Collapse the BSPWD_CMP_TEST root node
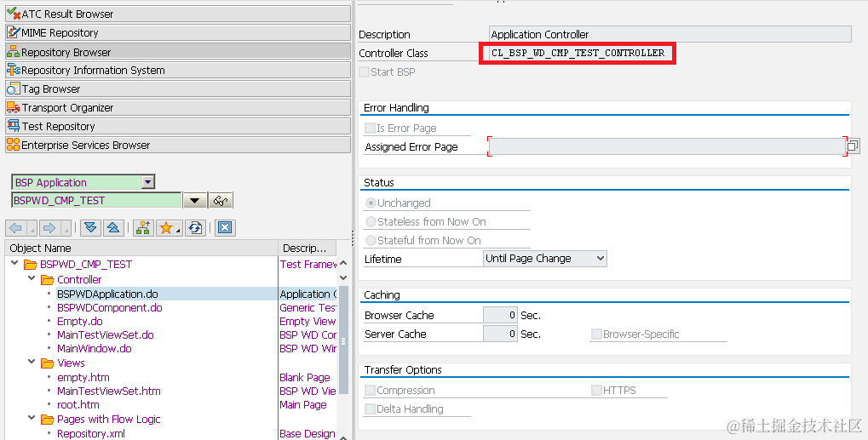868x440 pixels. [15, 264]
